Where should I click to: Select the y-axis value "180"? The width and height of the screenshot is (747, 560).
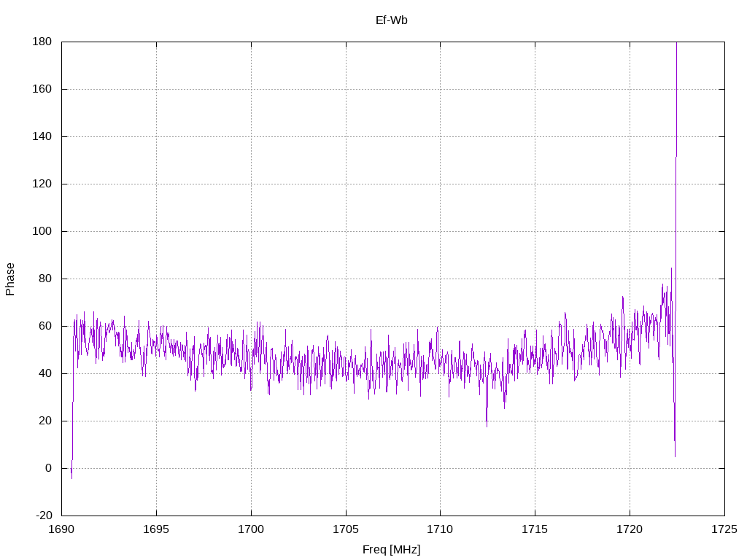42,42
